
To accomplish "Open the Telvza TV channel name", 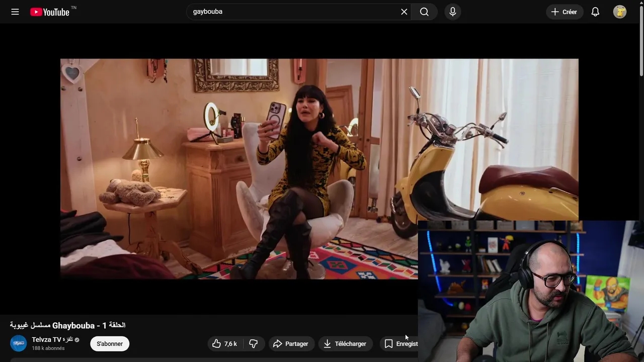I will pyautogui.click(x=52, y=339).
